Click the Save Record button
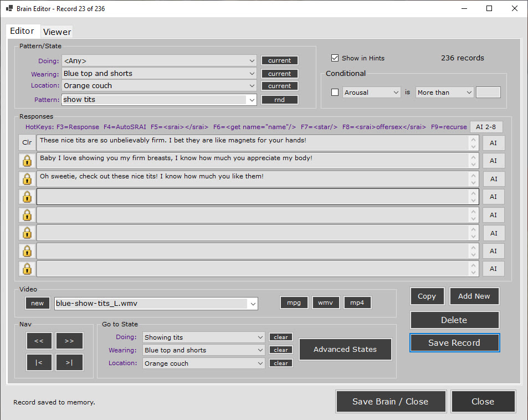The height and width of the screenshot is (420, 528). [x=454, y=343]
